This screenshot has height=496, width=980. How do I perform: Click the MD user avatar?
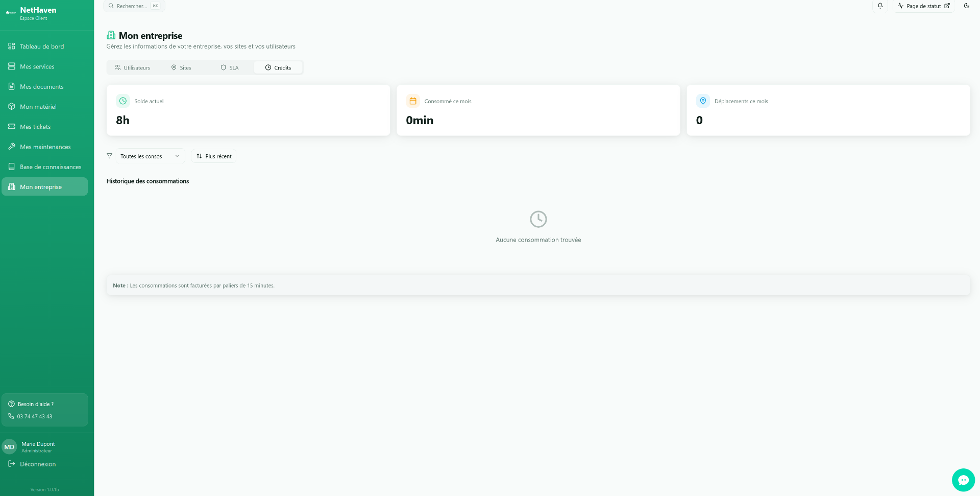9,447
